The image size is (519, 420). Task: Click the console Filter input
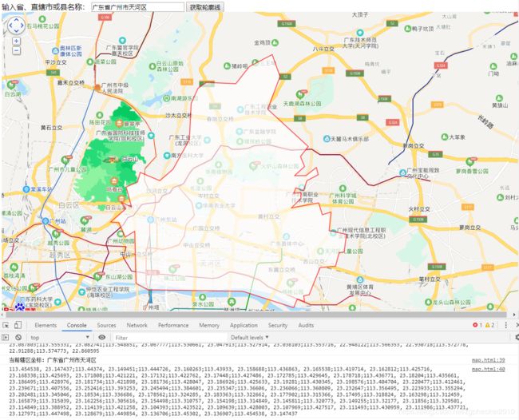click(168, 338)
